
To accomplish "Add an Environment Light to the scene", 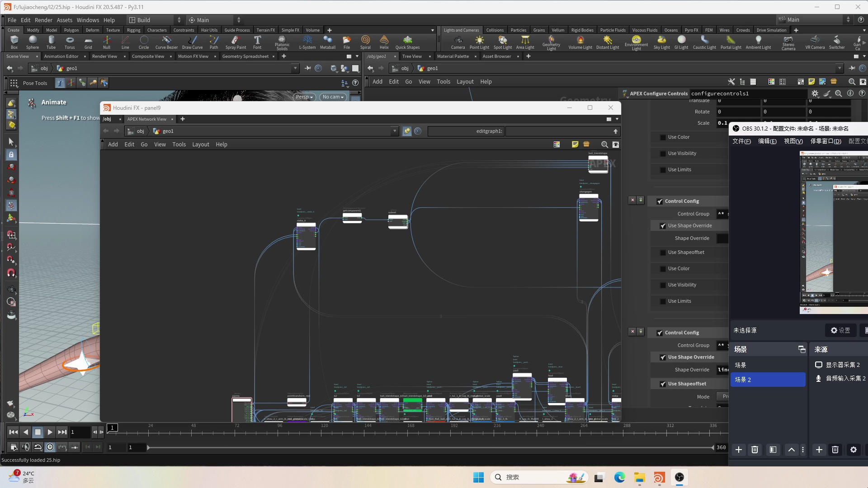I will [x=637, y=42].
